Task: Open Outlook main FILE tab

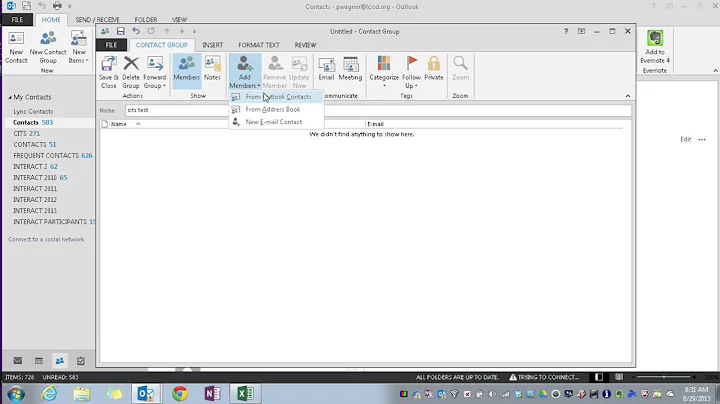Action: (x=17, y=20)
